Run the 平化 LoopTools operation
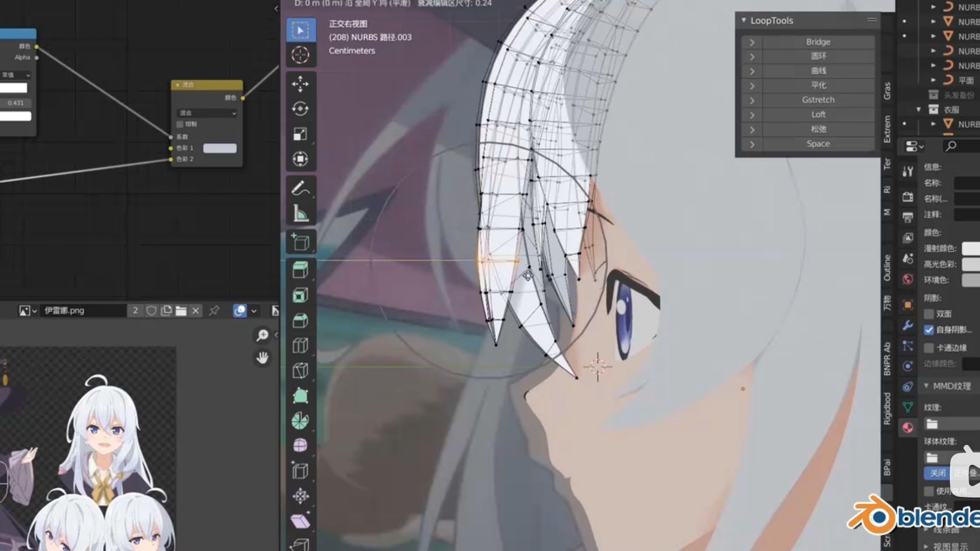Viewport: 980px width, 551px height. (818, 86)
